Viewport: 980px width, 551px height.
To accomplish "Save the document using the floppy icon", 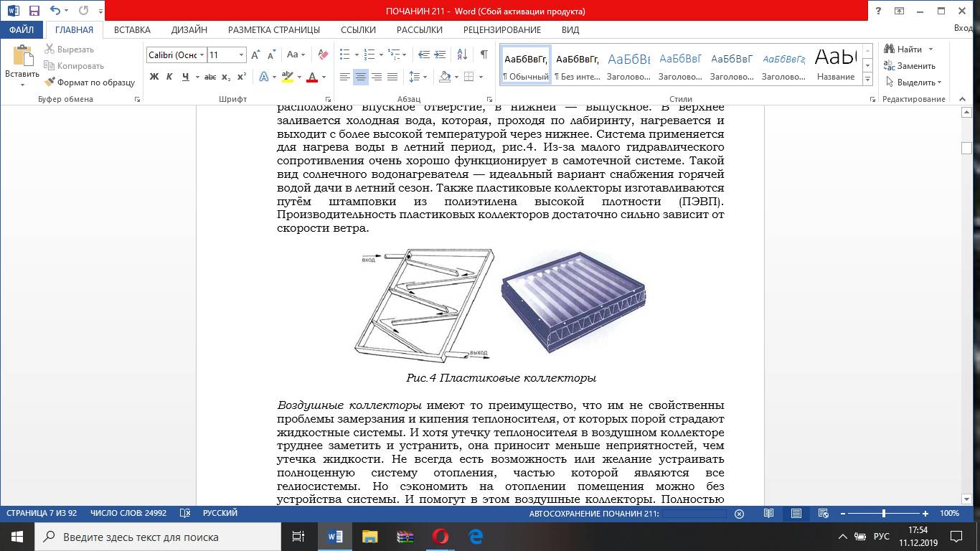I will [x=34, y=11].
